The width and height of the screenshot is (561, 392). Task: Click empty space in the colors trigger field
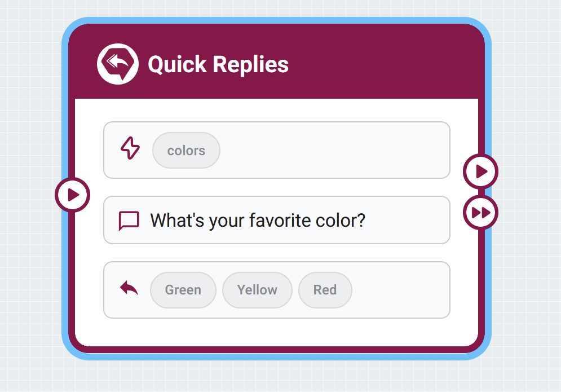click(x=333, y=151)
